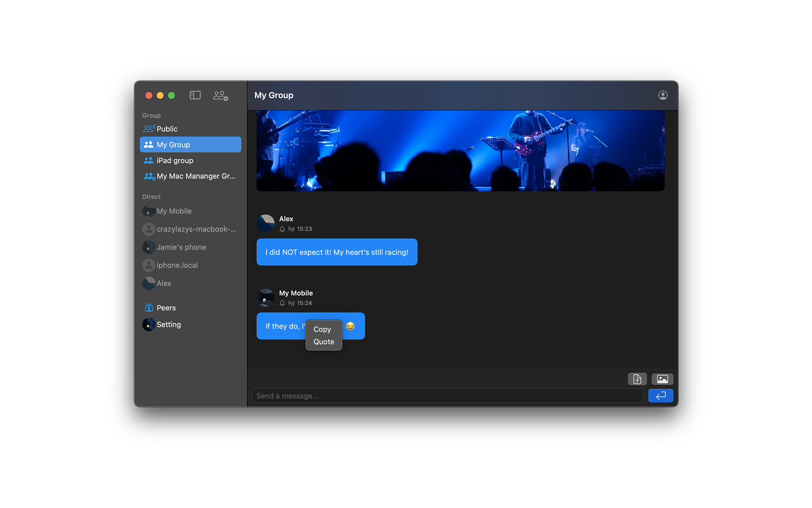
Task: Toggle the sidebar panel icon
Action: pos(195,95)
